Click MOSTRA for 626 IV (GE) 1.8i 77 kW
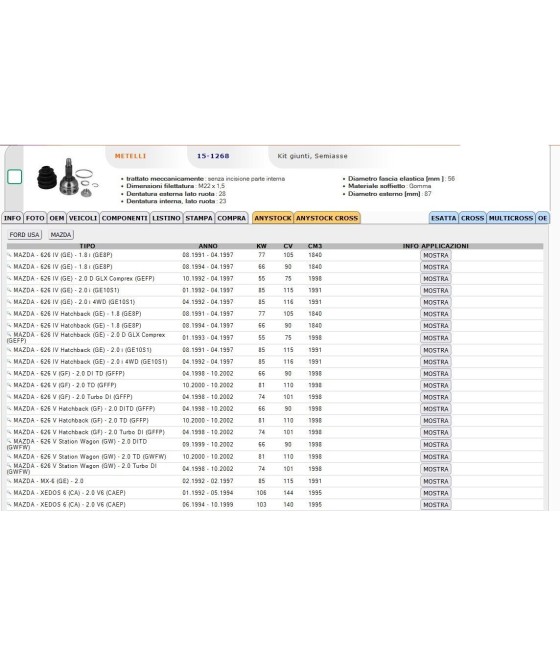The image size is (560, 655). (436, 255)
